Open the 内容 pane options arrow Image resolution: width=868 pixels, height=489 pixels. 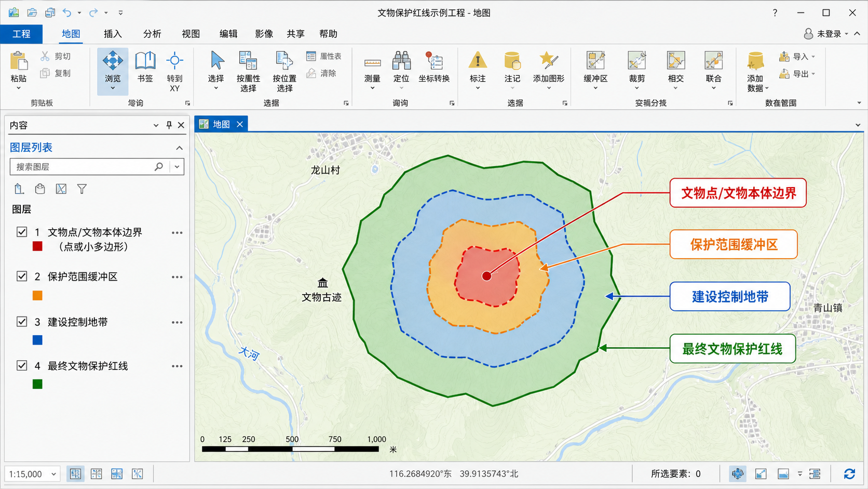[x=156, y=125]
